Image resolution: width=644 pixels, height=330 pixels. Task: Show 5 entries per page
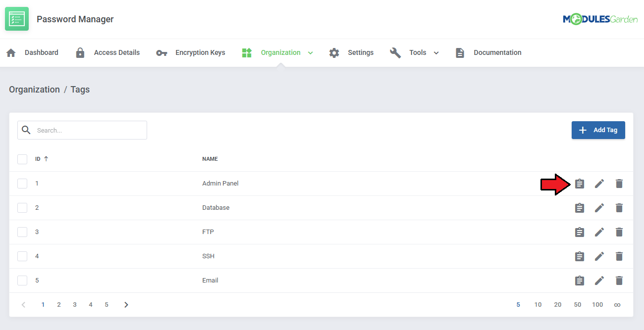coord(518,305)
